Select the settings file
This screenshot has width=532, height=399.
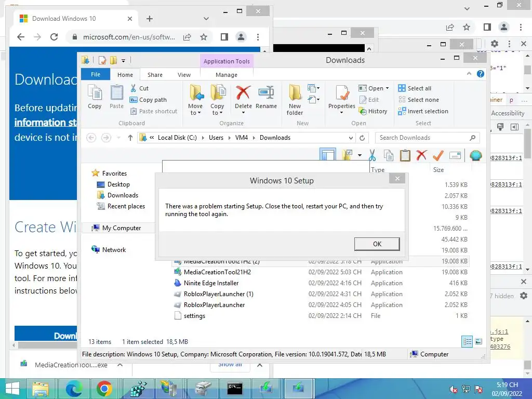click(x=321, y=315)
